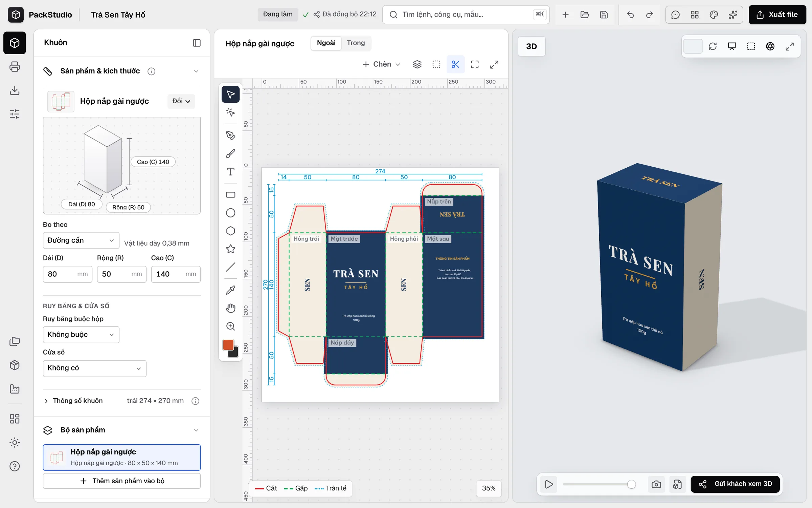Click the Cao (C) 140 input field

coord(176,274)
